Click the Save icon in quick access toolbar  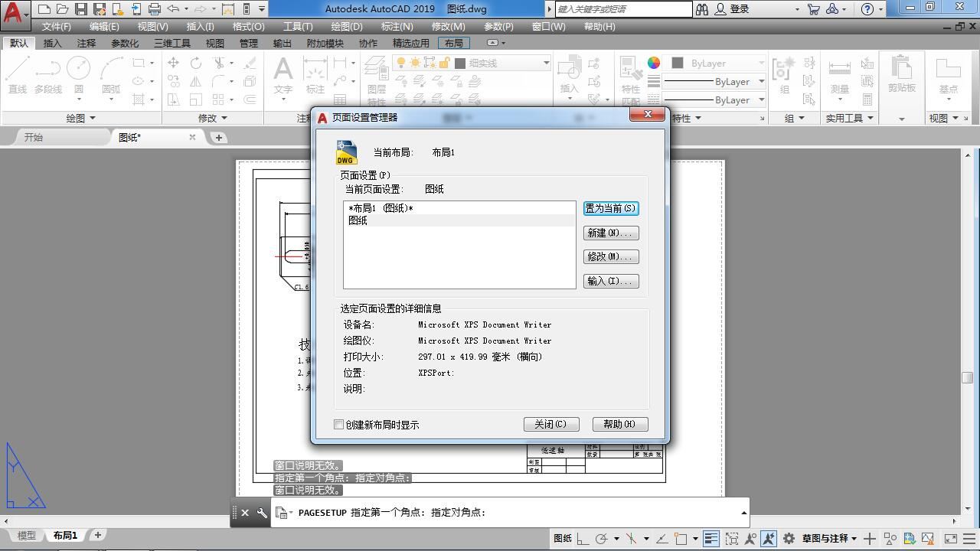pyautogui.click(x=80, y=9)
